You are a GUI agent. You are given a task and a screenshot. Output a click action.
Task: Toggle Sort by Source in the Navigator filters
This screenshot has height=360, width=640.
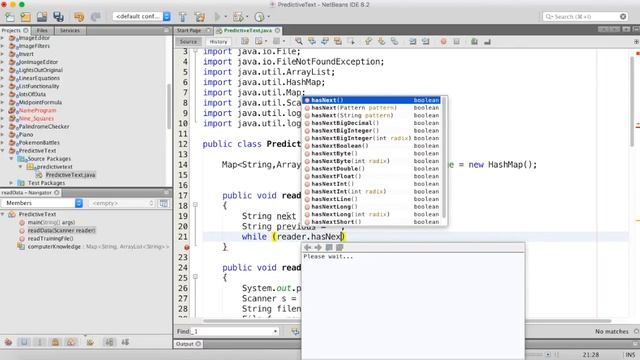[125, 342]
